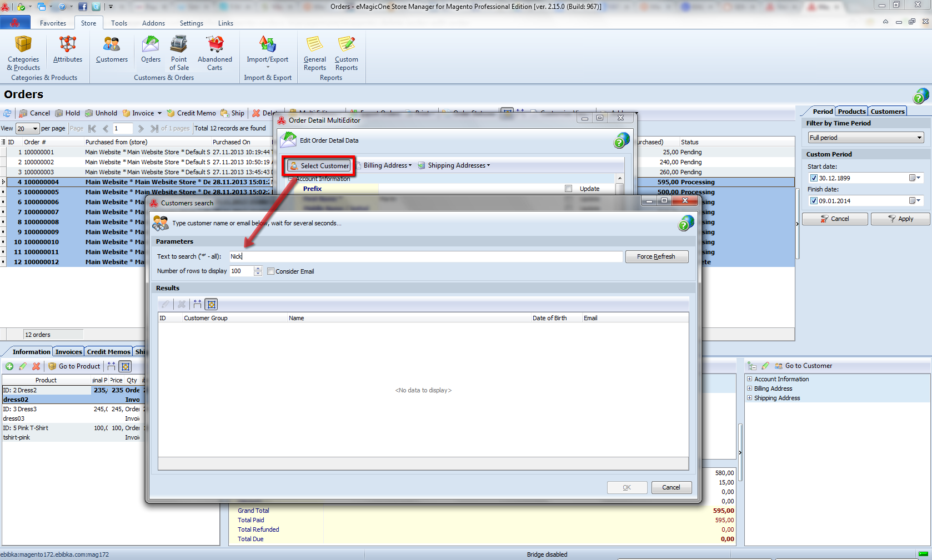Expand Account Information tree node
The height and width of the screenshot is (560, 932).
coord(749,379)
